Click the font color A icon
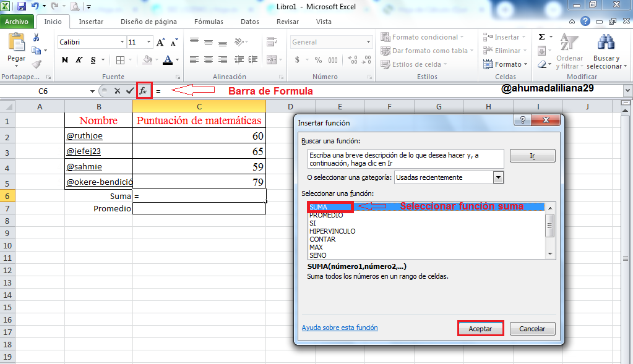This screenshot has width=633, height=364. click(168, 60)
